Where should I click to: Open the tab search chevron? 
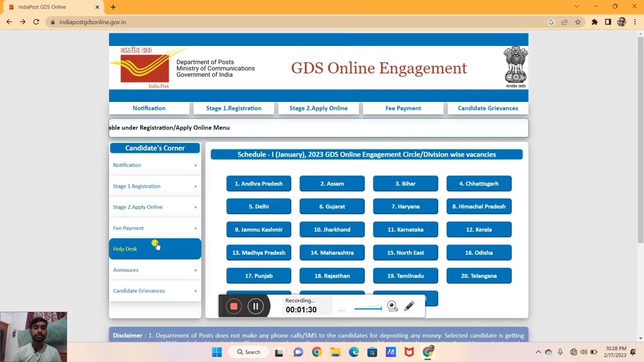click(x=577, y=7)
